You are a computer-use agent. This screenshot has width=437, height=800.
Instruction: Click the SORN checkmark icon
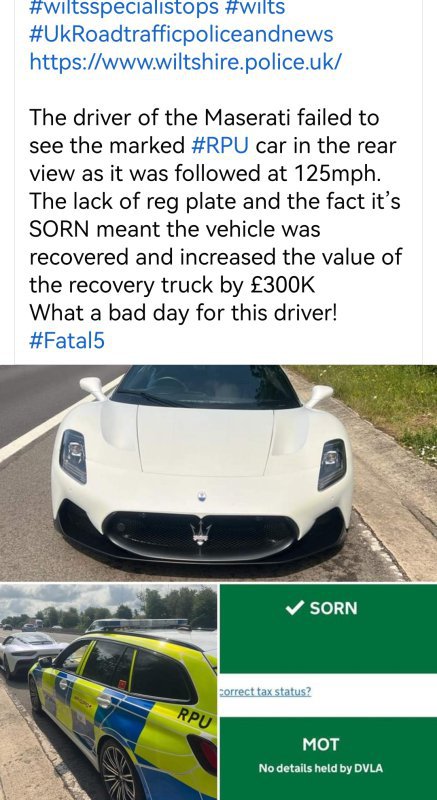pyautogui.click(x=294, y=608)
